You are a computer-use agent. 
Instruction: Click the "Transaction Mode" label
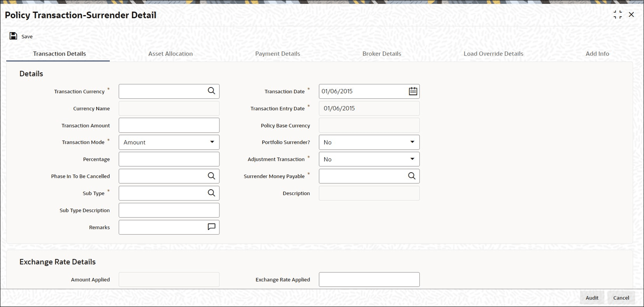pyautogui.click(x=83, y=142)
